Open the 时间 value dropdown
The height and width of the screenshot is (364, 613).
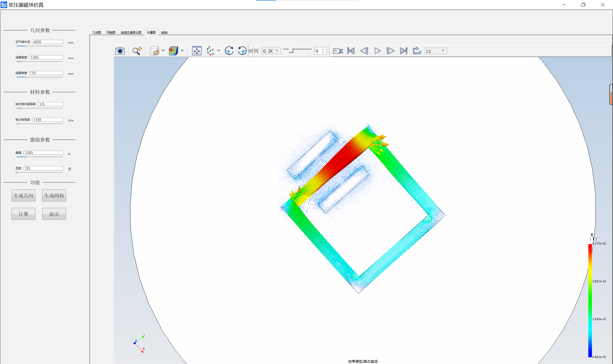[271, 51]
